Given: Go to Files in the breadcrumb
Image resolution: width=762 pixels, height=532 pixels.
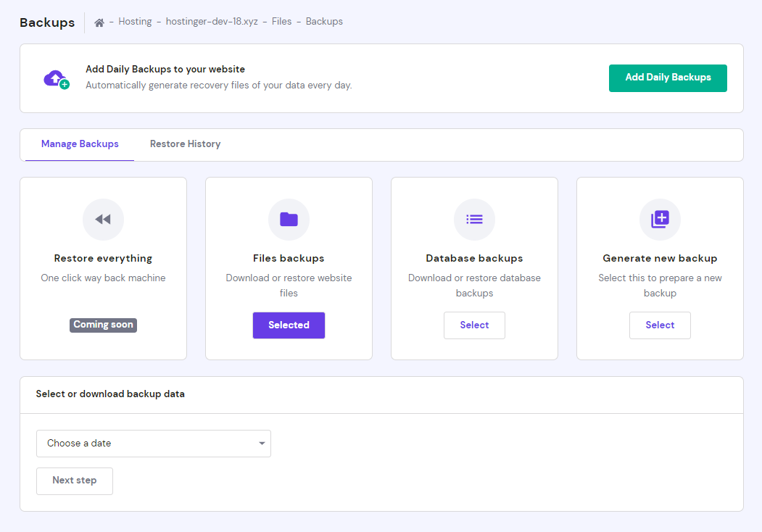Looking at the screenshot, I should coord(281,22).
